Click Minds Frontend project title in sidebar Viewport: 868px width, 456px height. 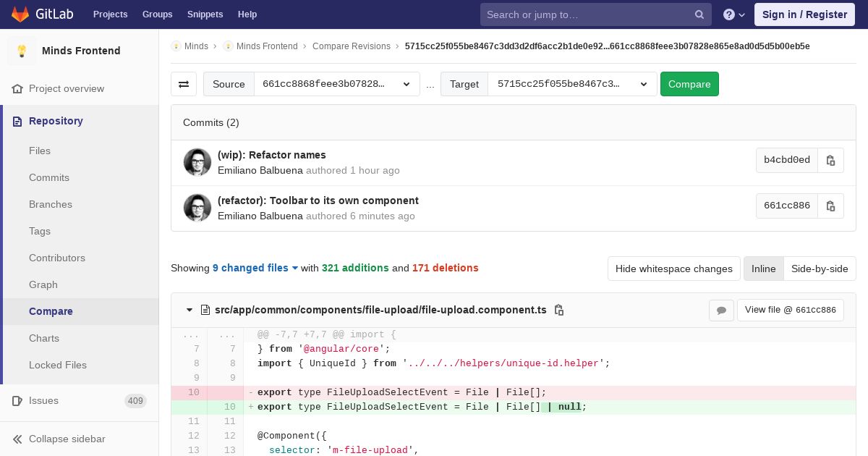pos(81,51)
